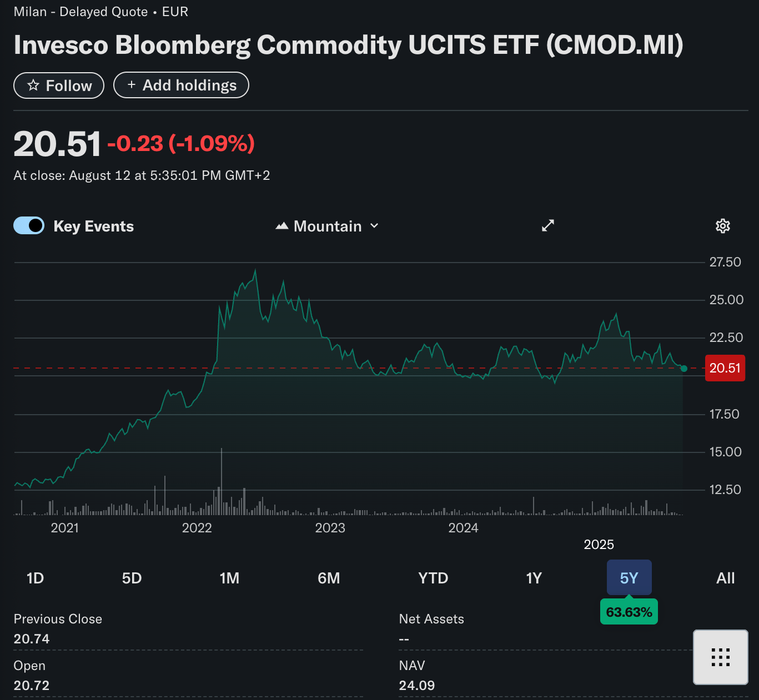Open the grid keypad button at bottom right
The height and width of the screenshot is (700, 759).
click(720, 657)
